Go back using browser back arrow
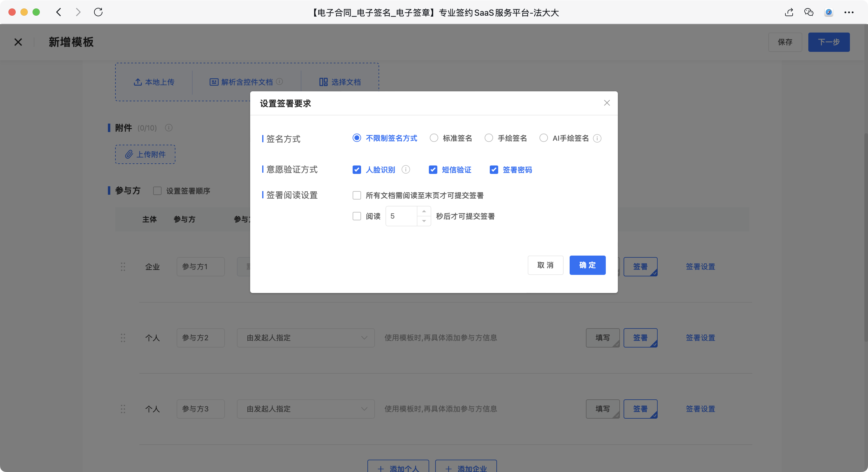Screen dimensions: 868x472 [59, 12]
